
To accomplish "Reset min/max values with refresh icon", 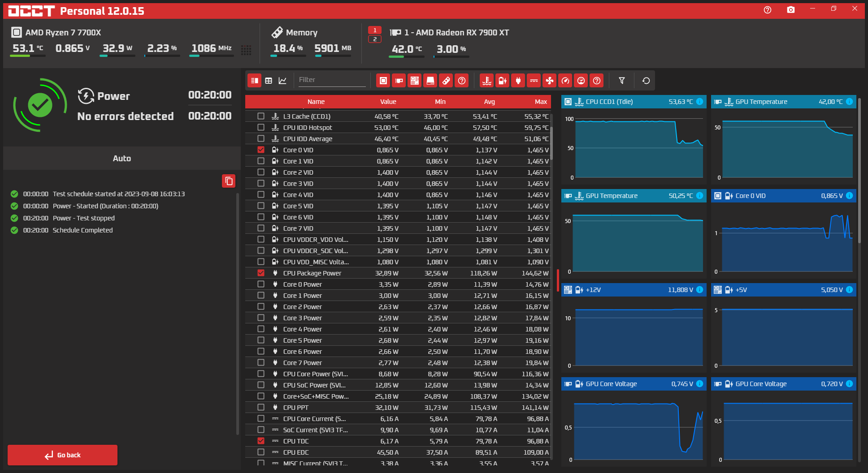I will tap(646, 81).
